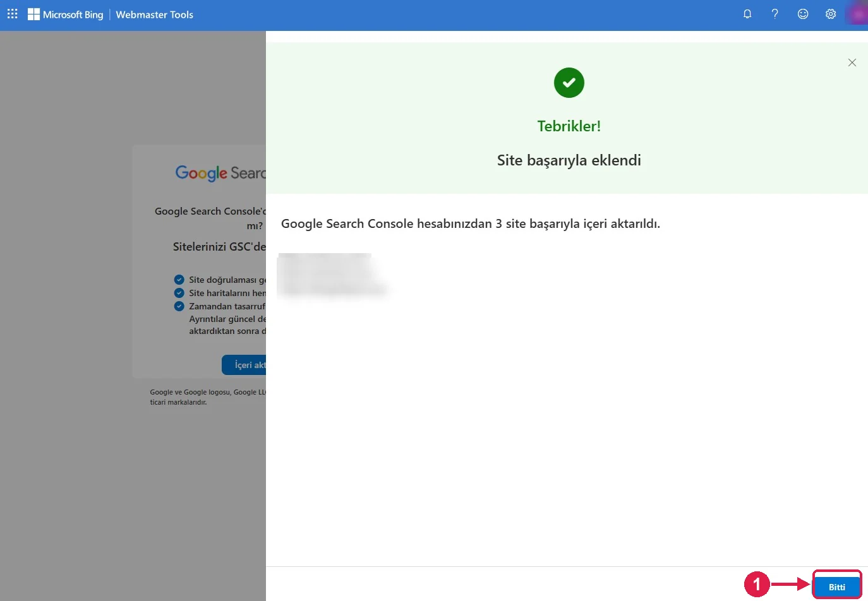Click the Google Search Console logo in background
Image resolution: width=868 pixels, height=601 pixels.
point(220,173)
